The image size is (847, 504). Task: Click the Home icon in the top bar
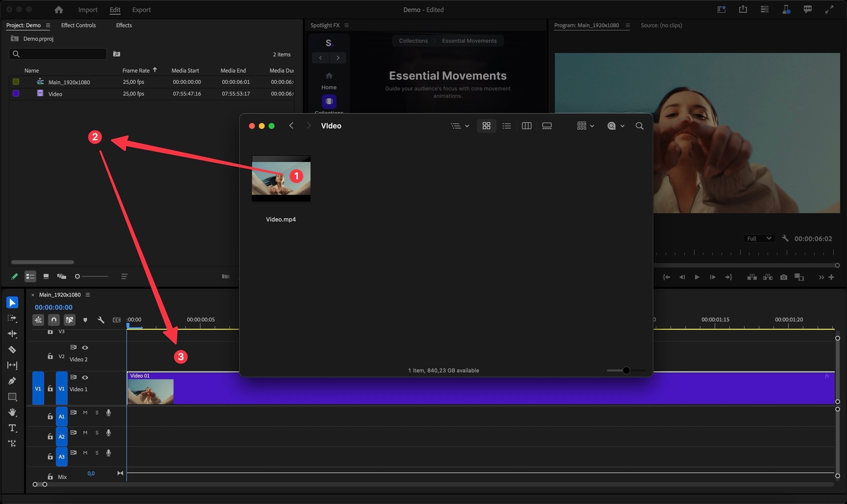coord(59,10)
